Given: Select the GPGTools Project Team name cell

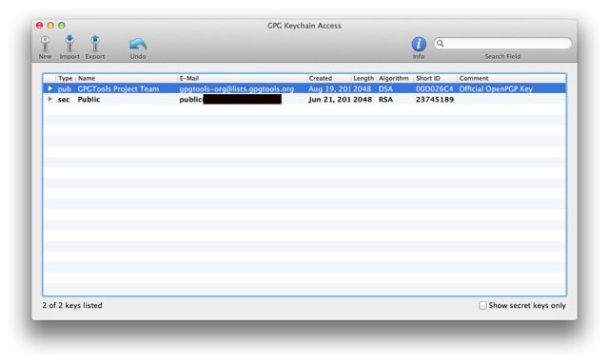Looking at the screenshot, I should (118, 89).
